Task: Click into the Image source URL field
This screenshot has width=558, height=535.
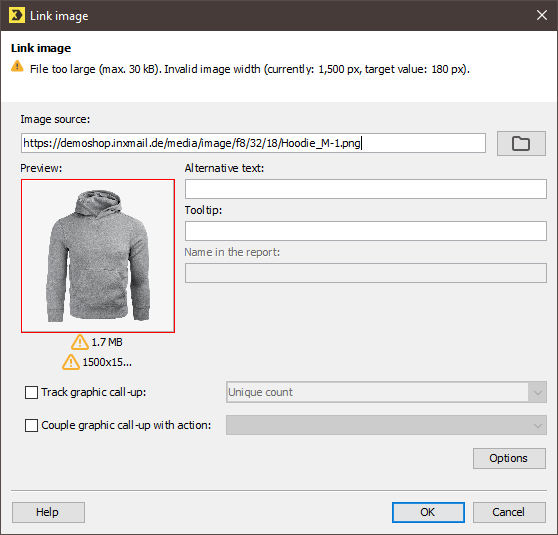Action: (253, 143)
